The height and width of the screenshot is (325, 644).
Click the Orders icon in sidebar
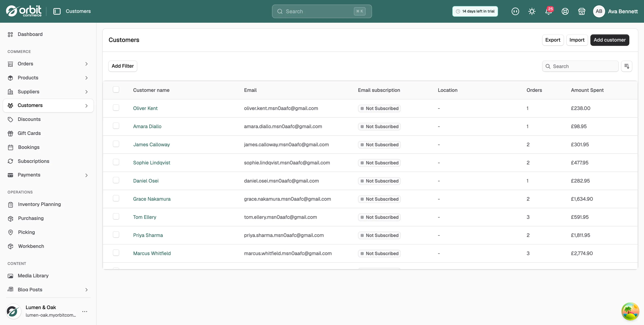(10, 64)
